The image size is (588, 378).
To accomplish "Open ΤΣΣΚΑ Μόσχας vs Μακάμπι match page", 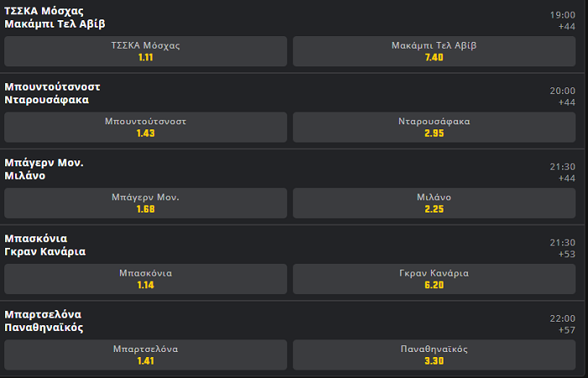I will tap(55, 18).
